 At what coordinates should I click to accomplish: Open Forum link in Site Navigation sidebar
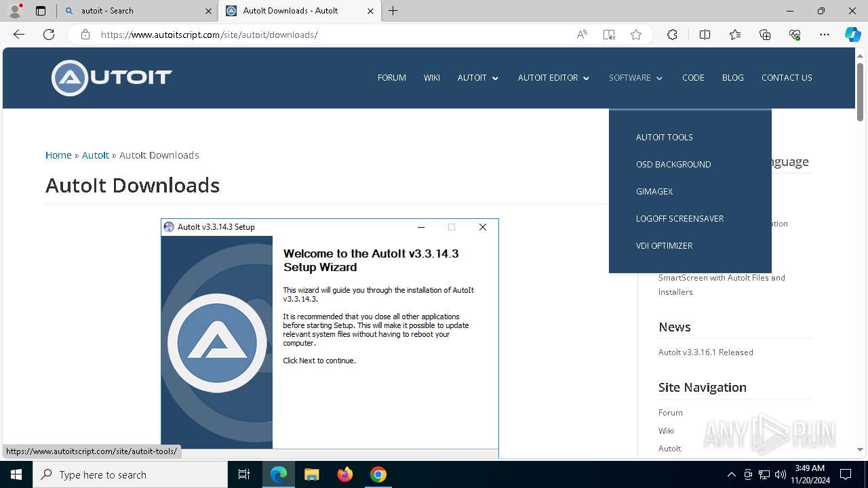coord(671,413)
